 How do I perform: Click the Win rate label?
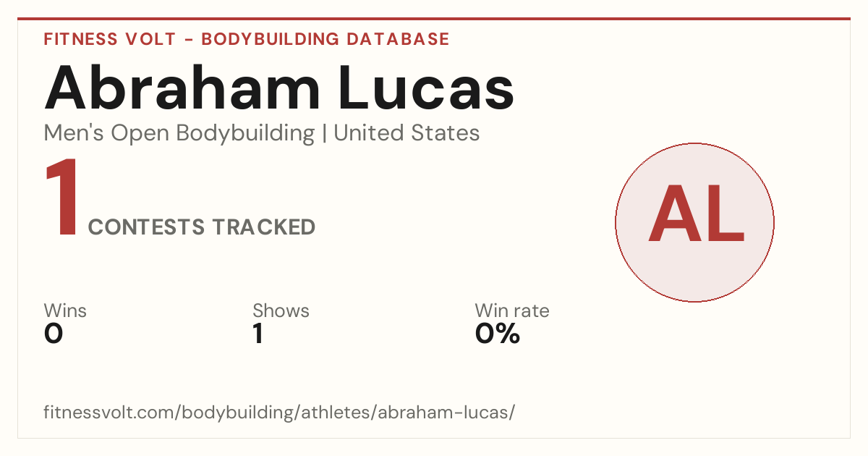click(512, 311)
